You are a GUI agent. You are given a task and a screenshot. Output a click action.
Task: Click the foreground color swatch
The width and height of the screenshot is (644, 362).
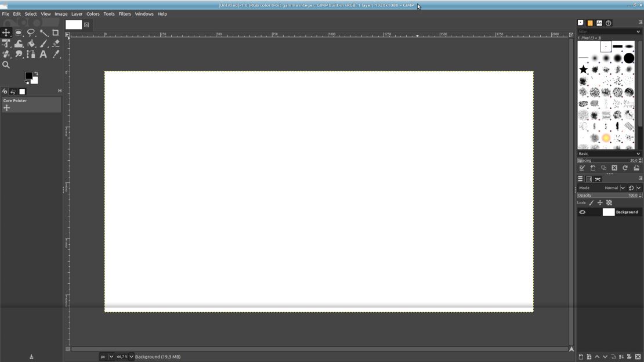click(x=28, y=76)
